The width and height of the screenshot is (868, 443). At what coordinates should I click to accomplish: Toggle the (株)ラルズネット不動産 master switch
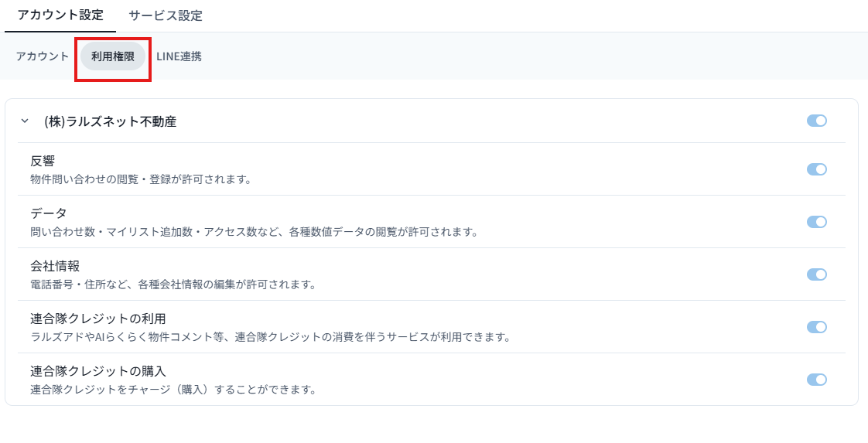816,121
